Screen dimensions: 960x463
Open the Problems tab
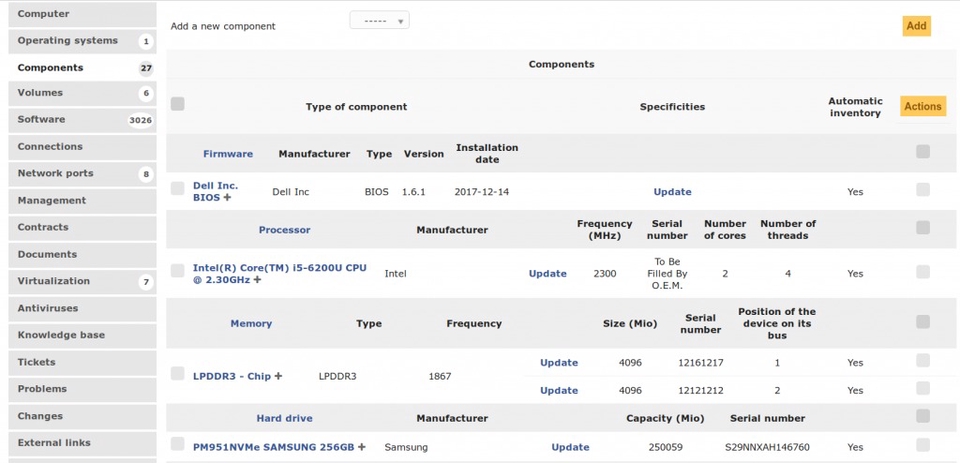[82, 390]
